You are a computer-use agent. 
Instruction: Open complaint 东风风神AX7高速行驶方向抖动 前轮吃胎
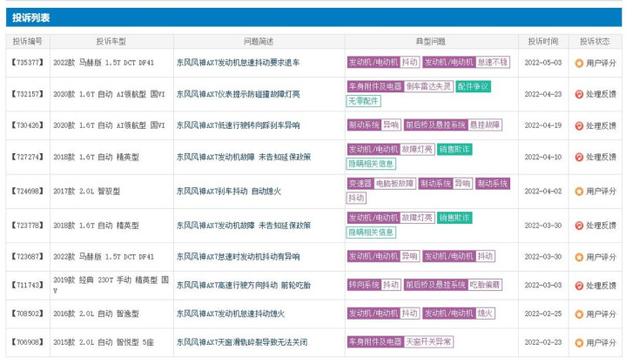point(244,286)
